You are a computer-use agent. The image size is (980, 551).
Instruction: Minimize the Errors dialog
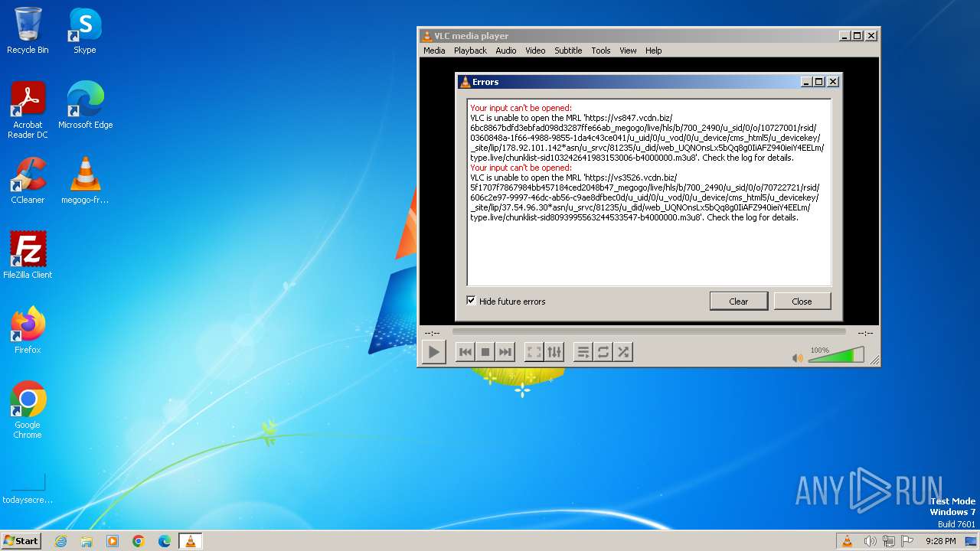click(x=807, y=82)
